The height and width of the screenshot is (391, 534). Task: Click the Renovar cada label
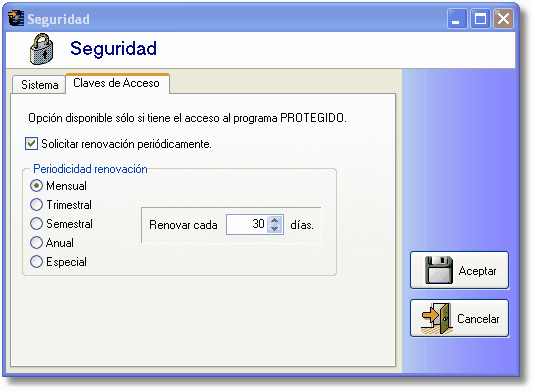click(183, 225)
